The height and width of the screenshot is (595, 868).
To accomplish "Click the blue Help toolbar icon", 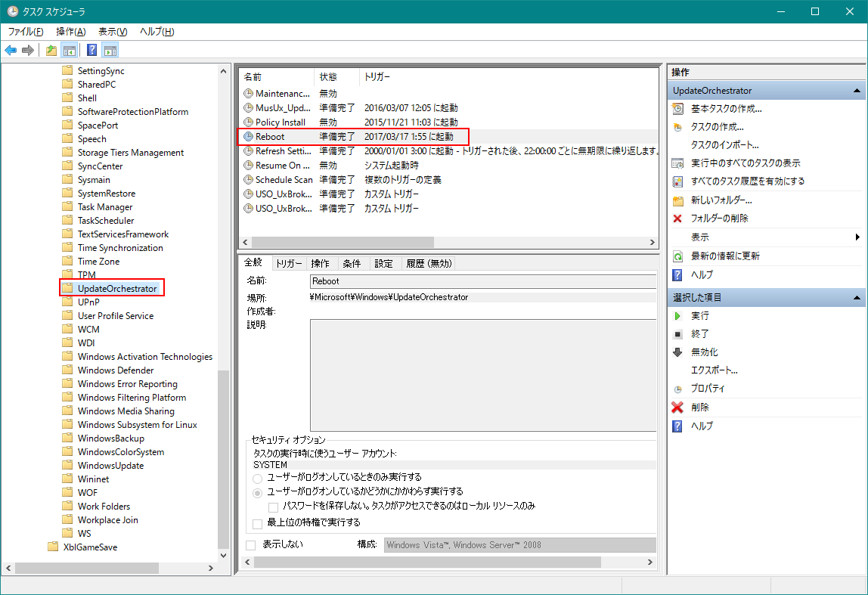I will point(92,51).
